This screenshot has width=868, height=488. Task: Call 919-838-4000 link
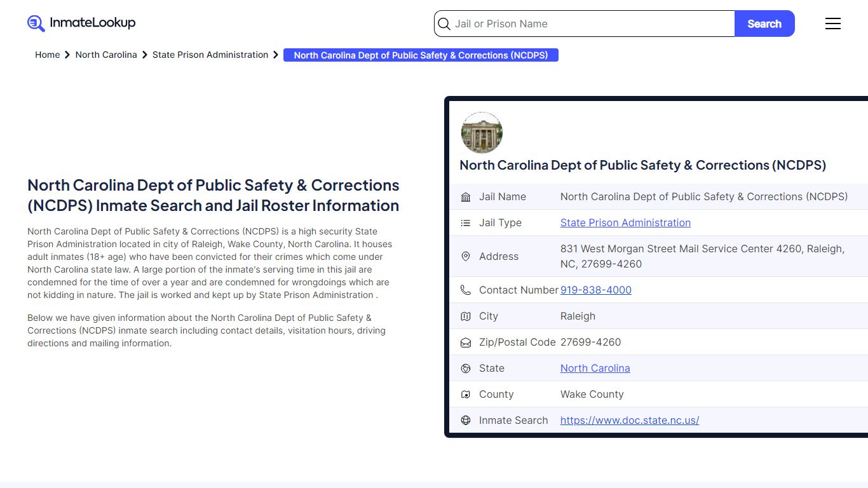click(x=596, y=290)
